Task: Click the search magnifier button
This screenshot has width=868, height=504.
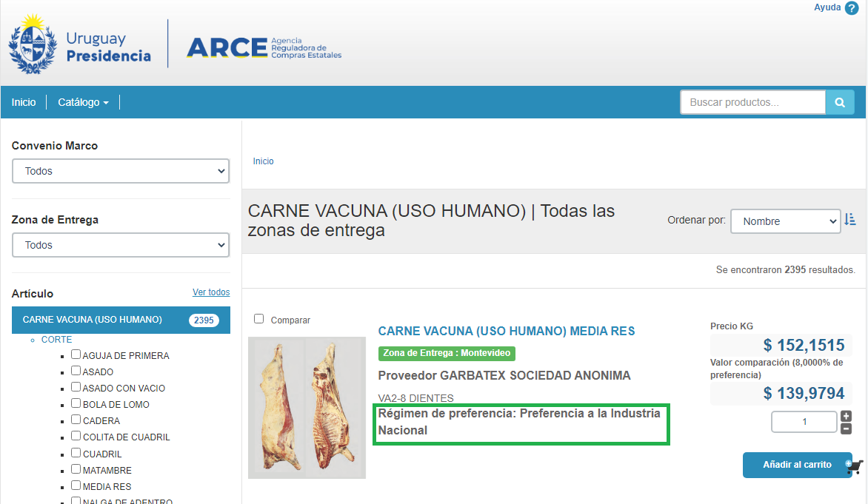Action: coord(840,103)
